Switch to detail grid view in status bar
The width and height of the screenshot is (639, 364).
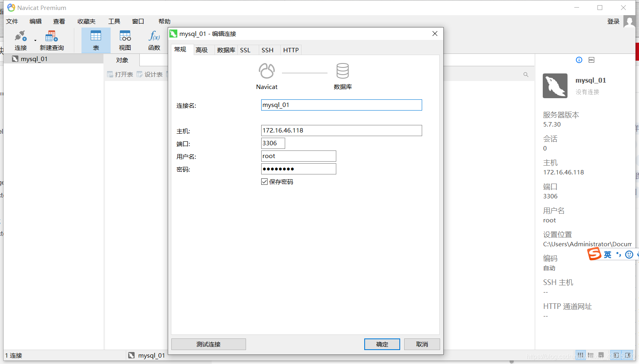(601, 355)
